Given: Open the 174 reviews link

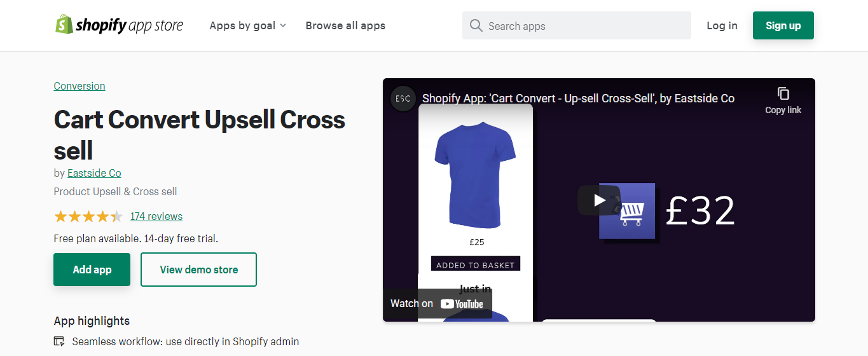Looking at the screenshot, I should 156,216.
